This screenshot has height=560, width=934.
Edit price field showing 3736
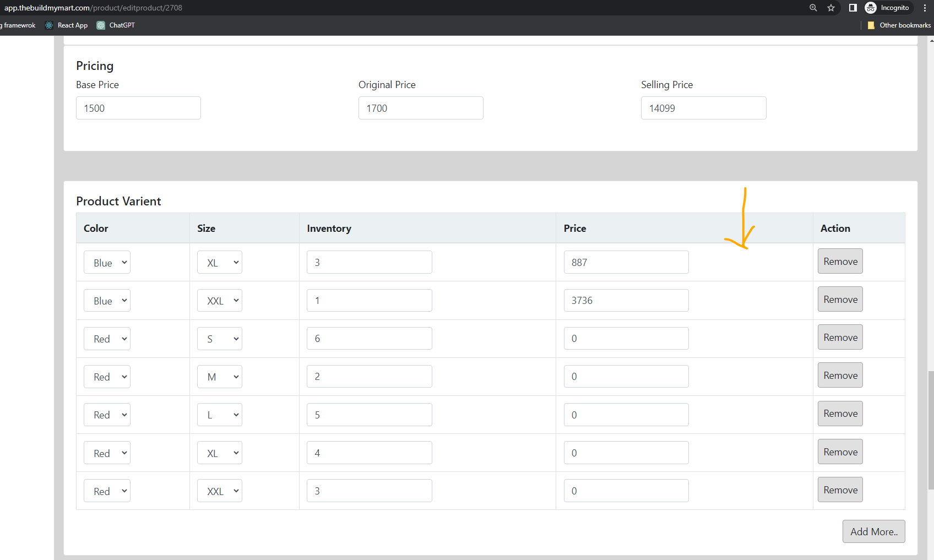(626, 300)
